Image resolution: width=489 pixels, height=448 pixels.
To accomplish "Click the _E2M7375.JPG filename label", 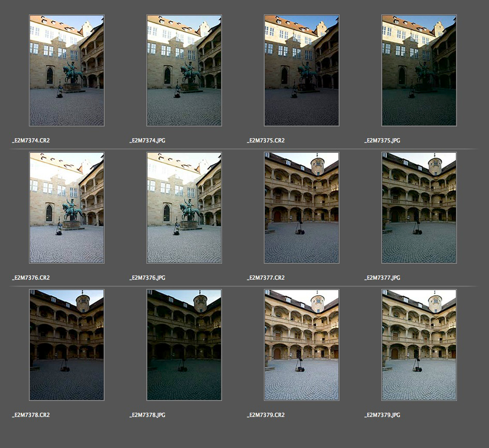I will point(382,140).
